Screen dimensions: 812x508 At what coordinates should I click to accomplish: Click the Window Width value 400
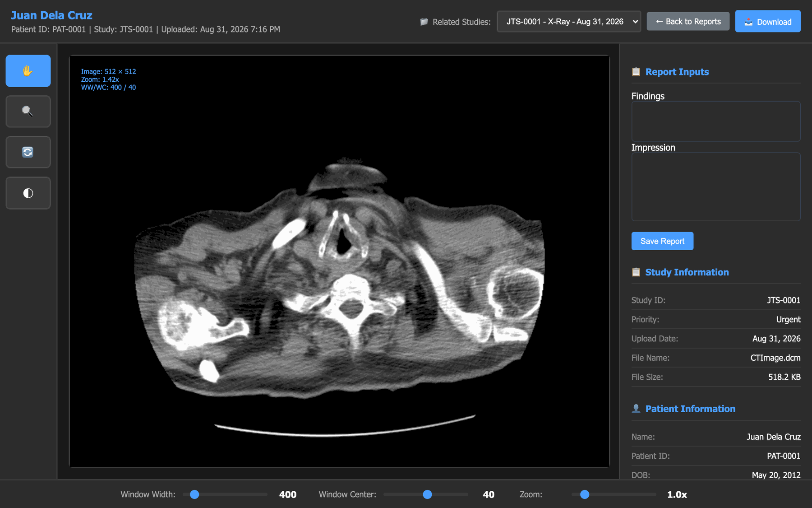click(x=288, y=494)
